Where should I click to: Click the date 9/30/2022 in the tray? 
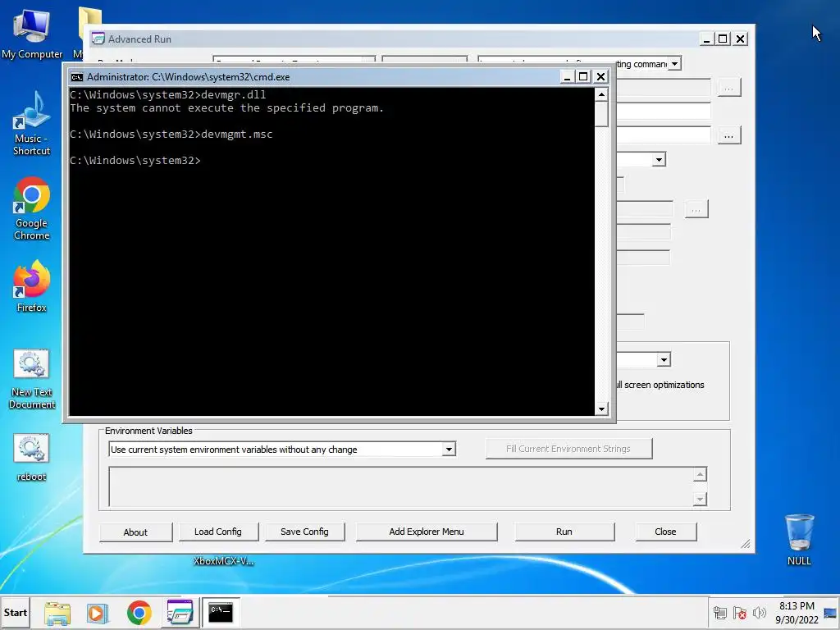click(797, 620)
